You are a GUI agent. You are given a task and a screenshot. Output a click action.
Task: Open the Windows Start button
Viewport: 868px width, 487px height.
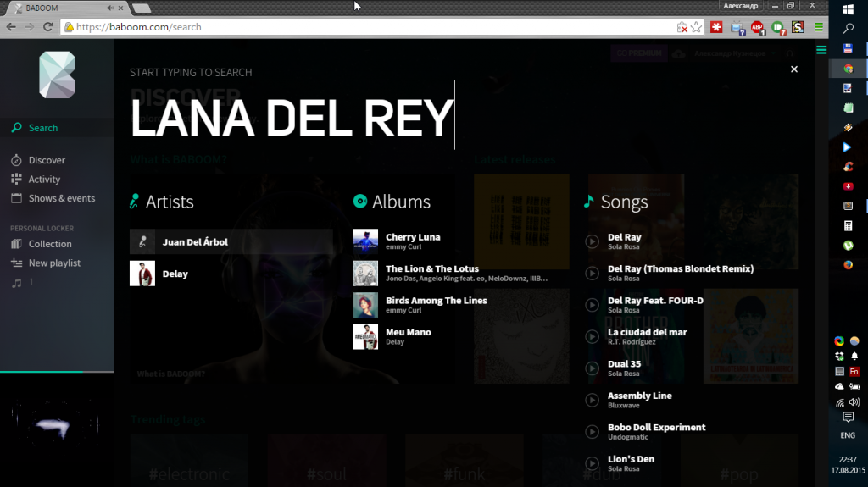point(848,8)
